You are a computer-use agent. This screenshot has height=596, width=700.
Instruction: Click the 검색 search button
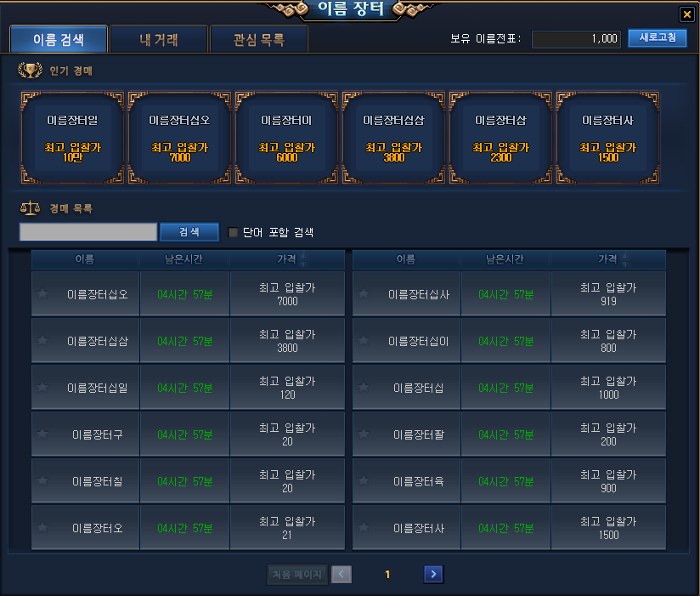click(x=189, y=232)
